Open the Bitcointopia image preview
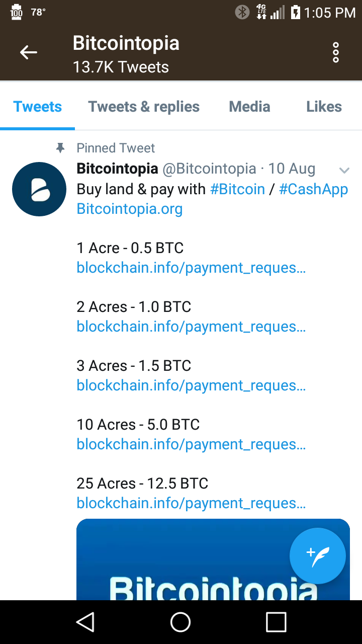The image size is (362, 644). (213, 559)
